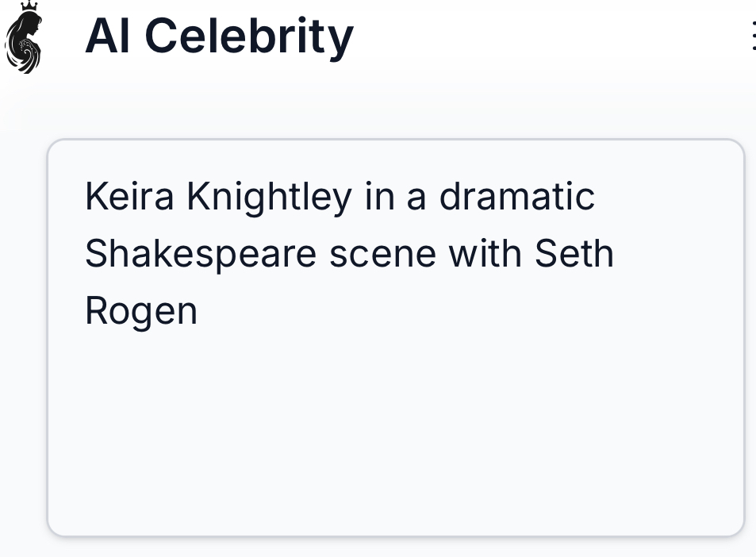The height and width of the screenshot is (557, 756).
Task: Open the hamburger menu in the header
Action: [753, 36]
